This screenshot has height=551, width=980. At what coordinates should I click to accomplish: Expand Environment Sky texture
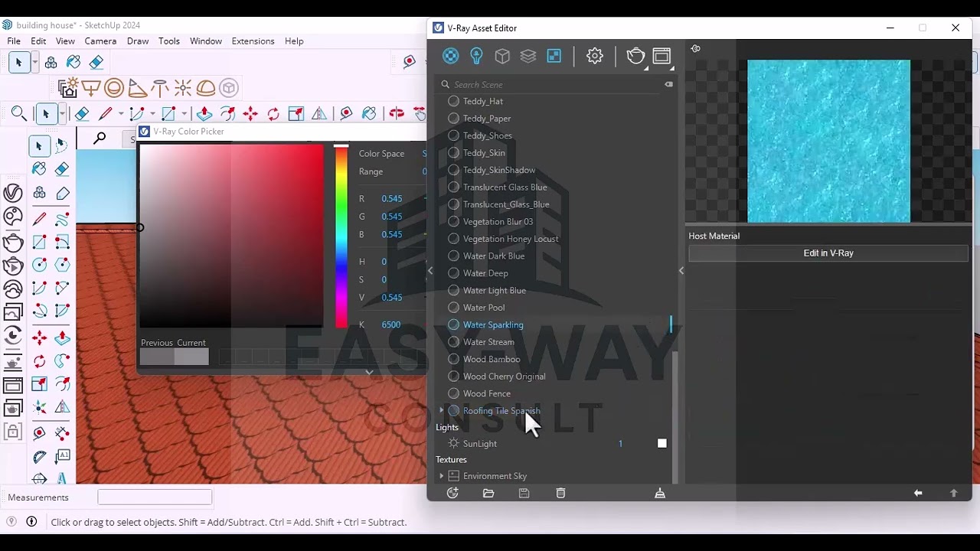pyautogui.click(x=441, y=476)
